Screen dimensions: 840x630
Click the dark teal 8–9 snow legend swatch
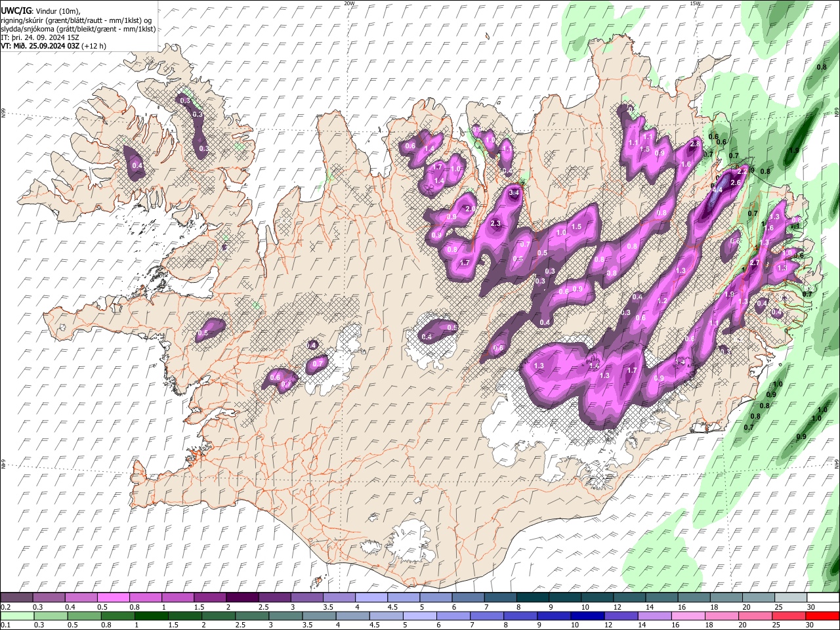[532, 598]
